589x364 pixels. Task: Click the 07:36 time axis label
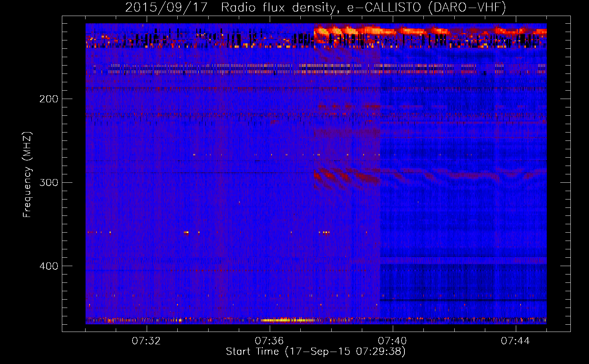[269, 341]
